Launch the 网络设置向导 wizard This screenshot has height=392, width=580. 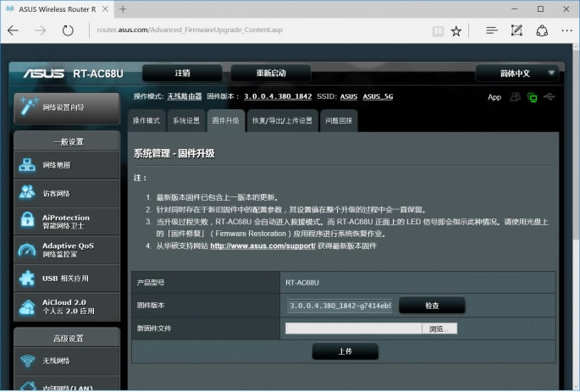(x=67, y=108)
